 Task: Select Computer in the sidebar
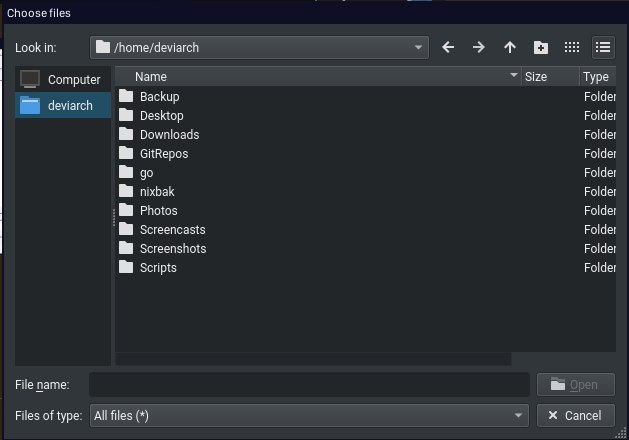pyautogui.click(x=63, y=79)
